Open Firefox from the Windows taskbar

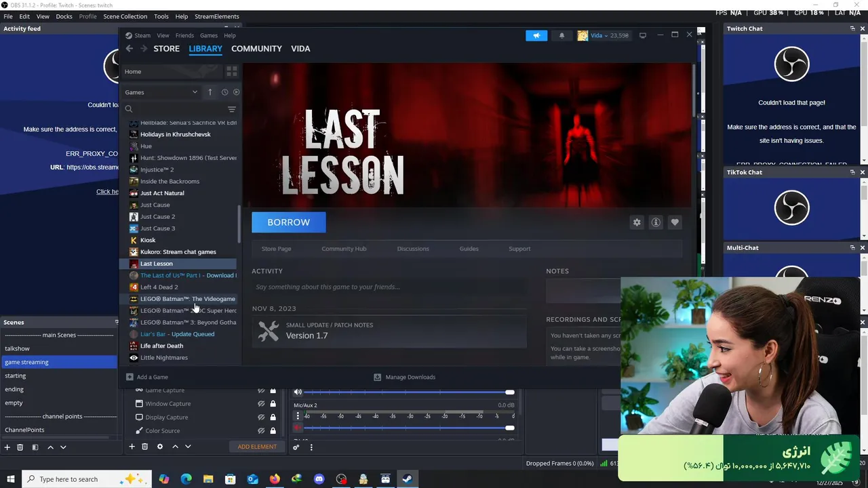point(275,479)
